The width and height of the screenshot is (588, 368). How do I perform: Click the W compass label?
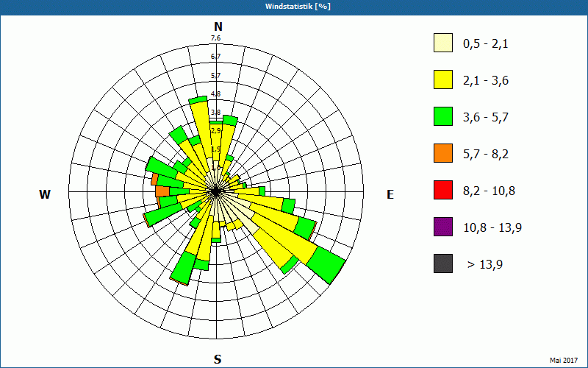(x=45, y=194)
